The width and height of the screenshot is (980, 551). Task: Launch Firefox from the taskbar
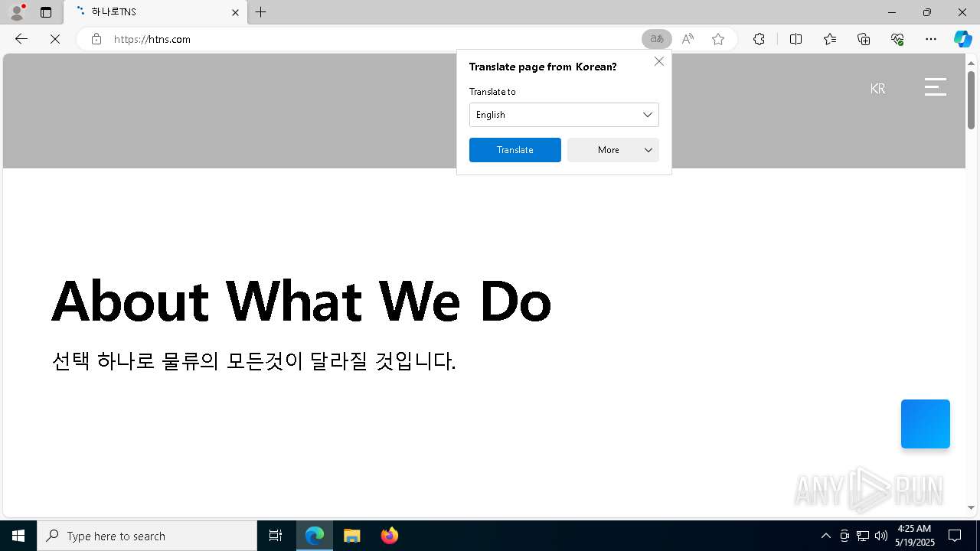click(x=390, y=536)
